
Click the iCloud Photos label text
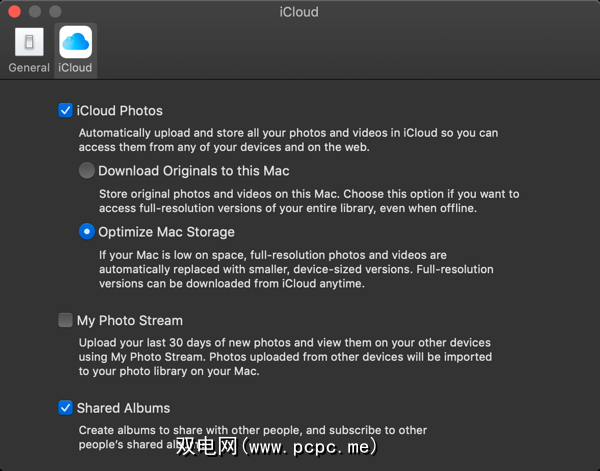point(119,111)
